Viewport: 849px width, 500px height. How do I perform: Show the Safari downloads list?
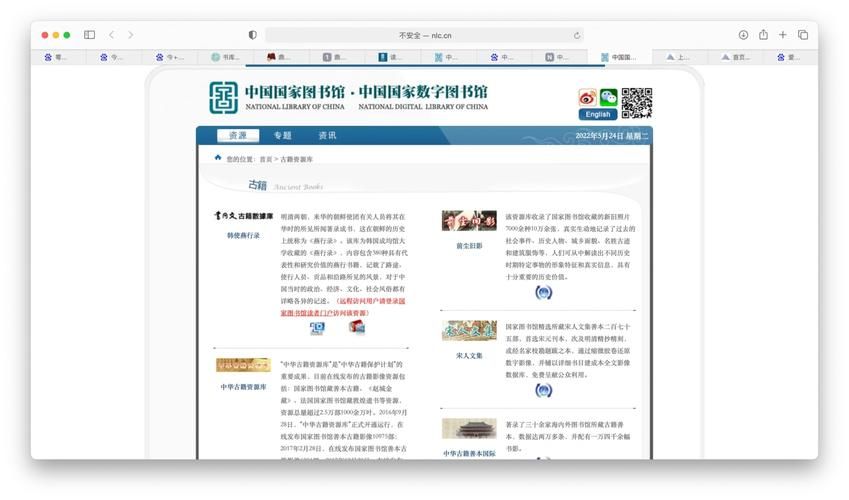point(743,35)
